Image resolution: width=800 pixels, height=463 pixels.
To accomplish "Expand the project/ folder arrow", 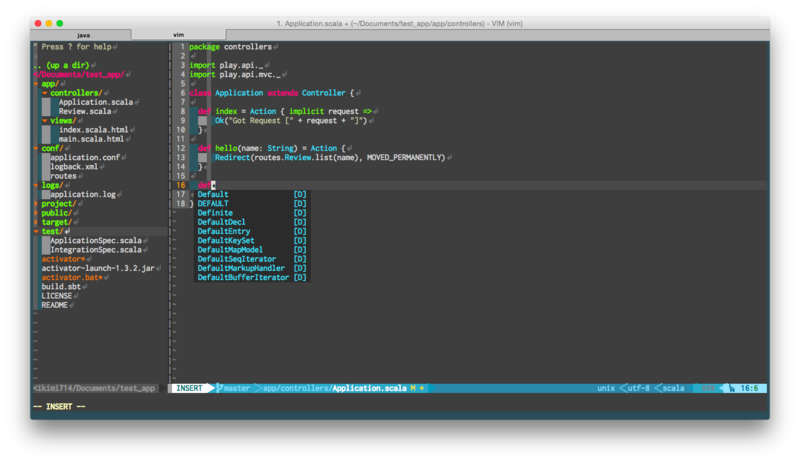I will pos(36,204).
